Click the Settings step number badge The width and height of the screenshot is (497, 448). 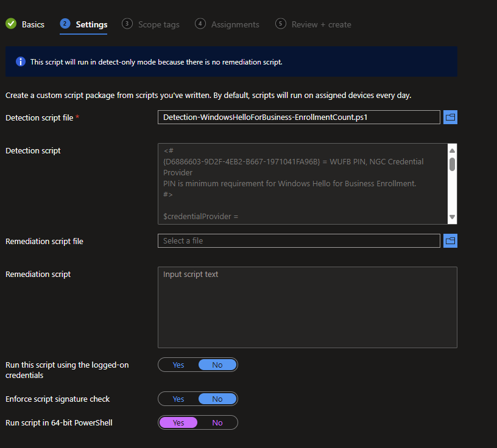[65, 24]
